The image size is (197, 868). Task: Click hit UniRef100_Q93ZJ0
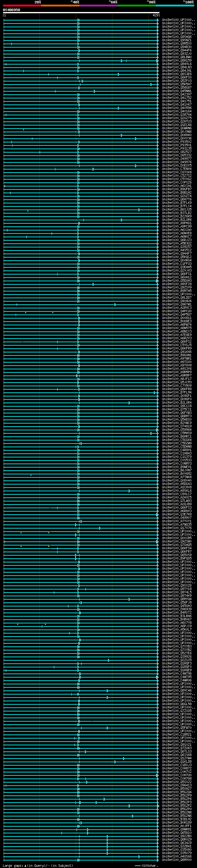pos(176,54)
